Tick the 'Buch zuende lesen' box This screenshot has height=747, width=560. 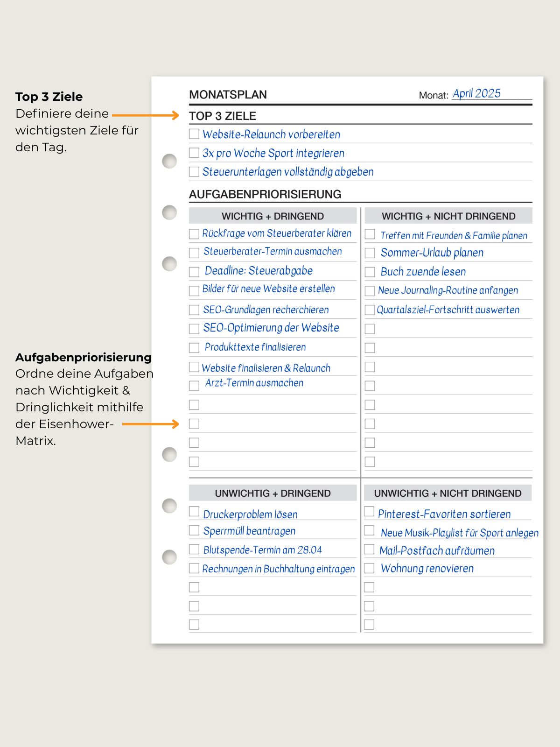tap(370, 272)
